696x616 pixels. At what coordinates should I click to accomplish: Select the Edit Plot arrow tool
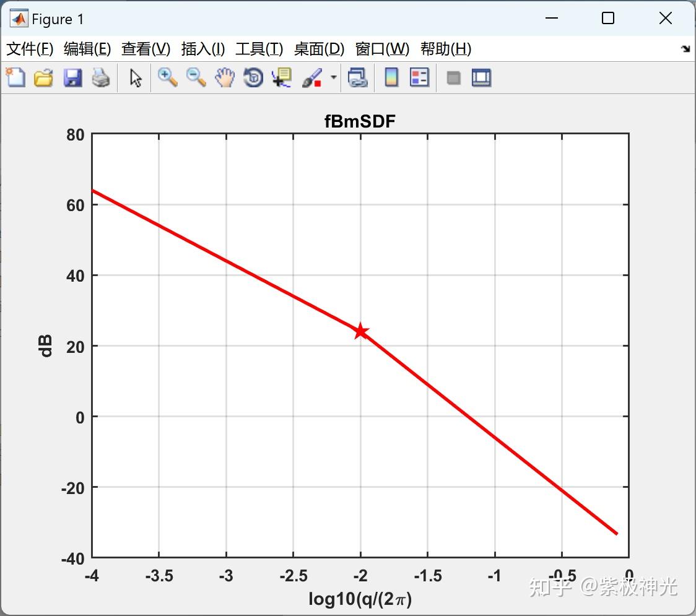pos(136,78)
